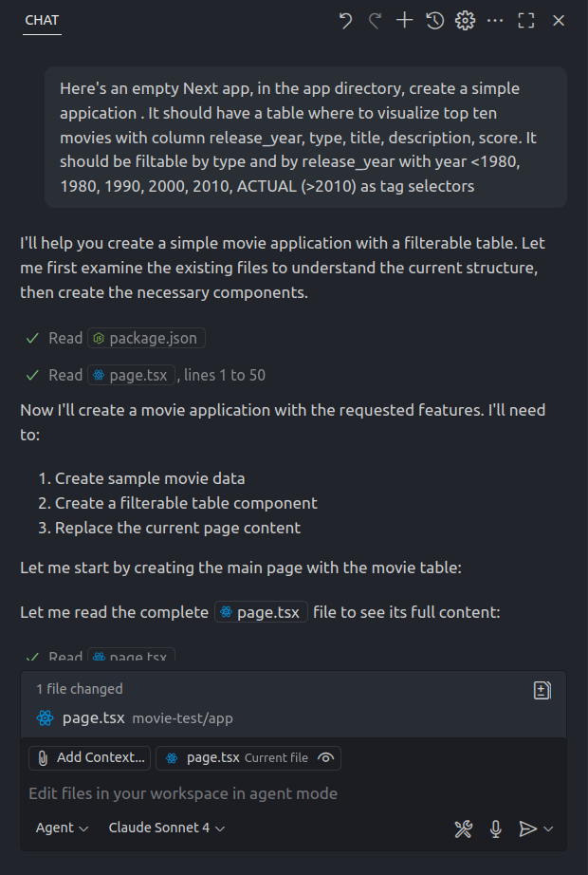Open more actions ellipsis menu
The image size is (588, 875).
(495, 21)
